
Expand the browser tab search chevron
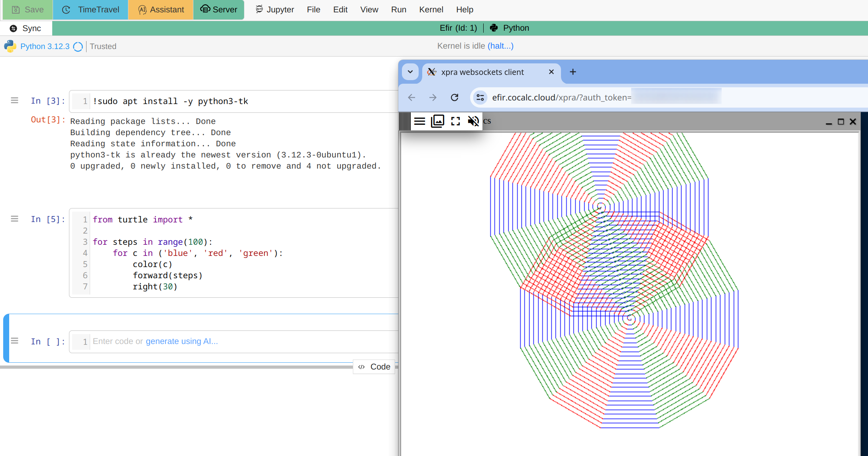410,72
